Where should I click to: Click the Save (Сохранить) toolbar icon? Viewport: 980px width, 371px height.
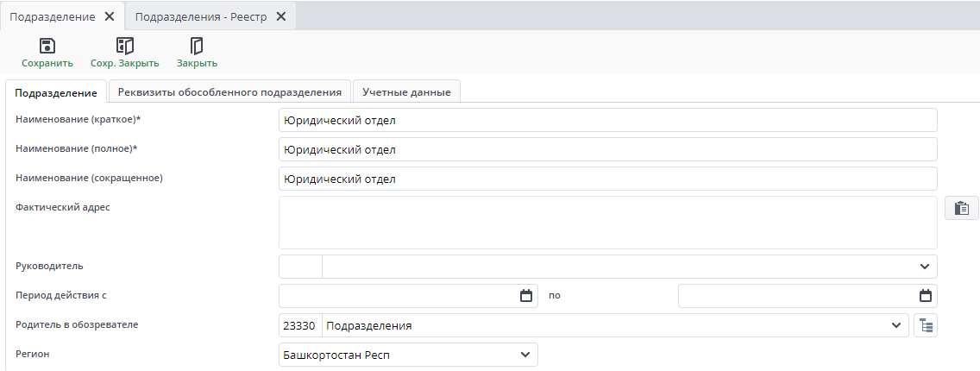point(47,47)
